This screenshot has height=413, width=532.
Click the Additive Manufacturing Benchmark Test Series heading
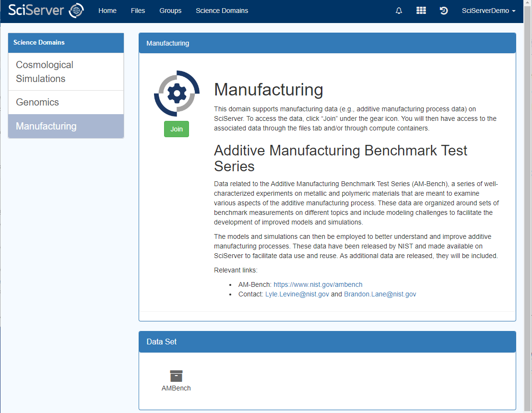[341, 158]
